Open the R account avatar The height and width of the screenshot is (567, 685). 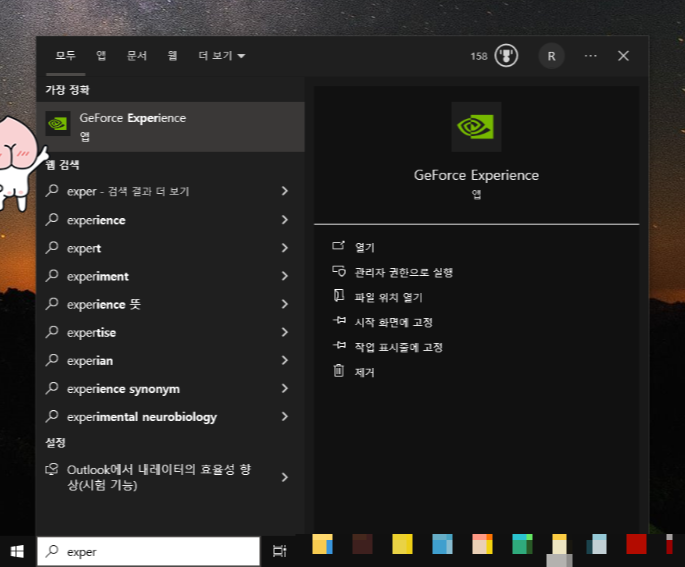click(551, 56)
